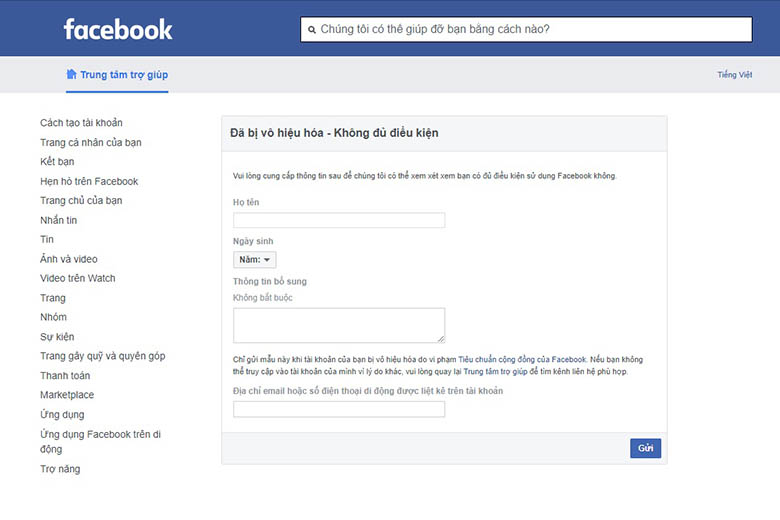Select the Trang sidebar link
Image resolution: width=780 pixels, height=520 pixels.
coord(53,298)
